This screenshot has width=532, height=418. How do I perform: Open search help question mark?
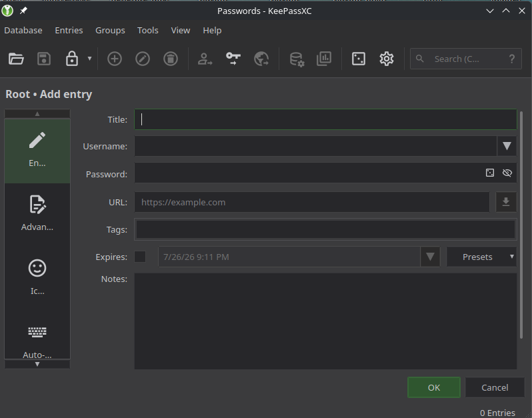(x=512, y=59)
